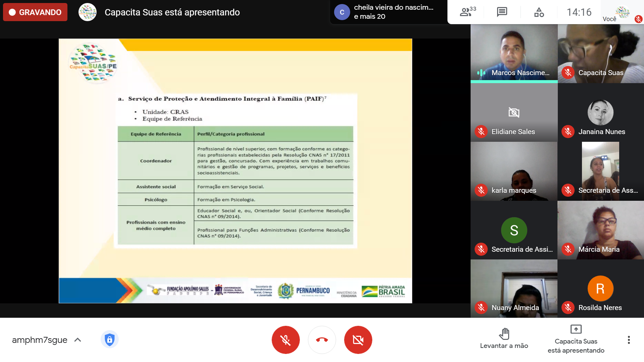This screenshot has height=362, width=644.
Task: Click the meeting code amphm7sgue
Action: tap(40, 340)
